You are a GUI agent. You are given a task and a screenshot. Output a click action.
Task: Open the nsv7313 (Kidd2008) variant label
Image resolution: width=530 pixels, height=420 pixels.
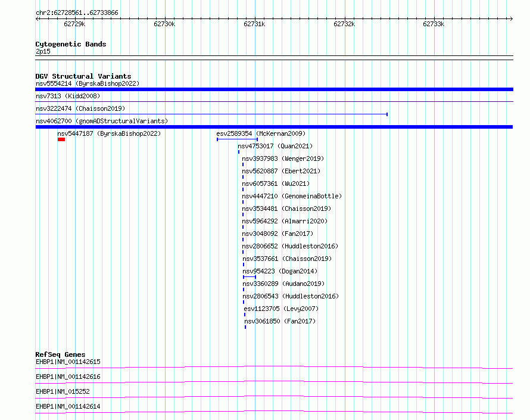coord(68,96)
